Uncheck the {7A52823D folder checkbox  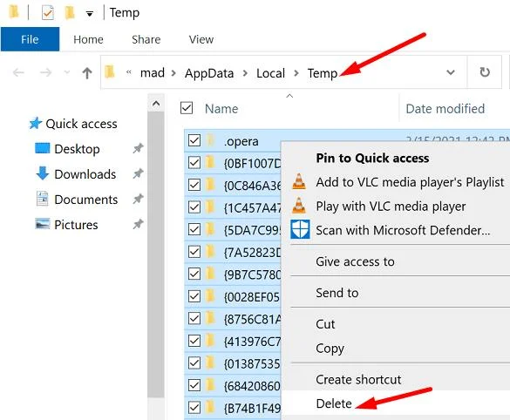(x=194, y=252)
